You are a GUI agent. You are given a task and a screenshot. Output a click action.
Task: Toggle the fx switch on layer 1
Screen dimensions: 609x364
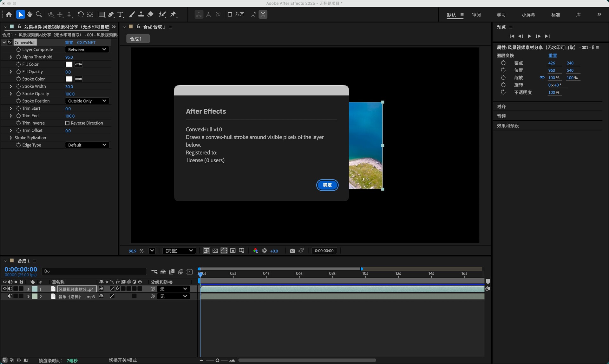point(118,289)
